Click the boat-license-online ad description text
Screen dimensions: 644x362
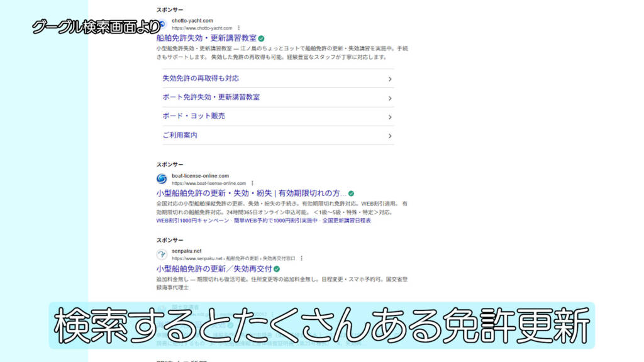(x=282, y=207)
